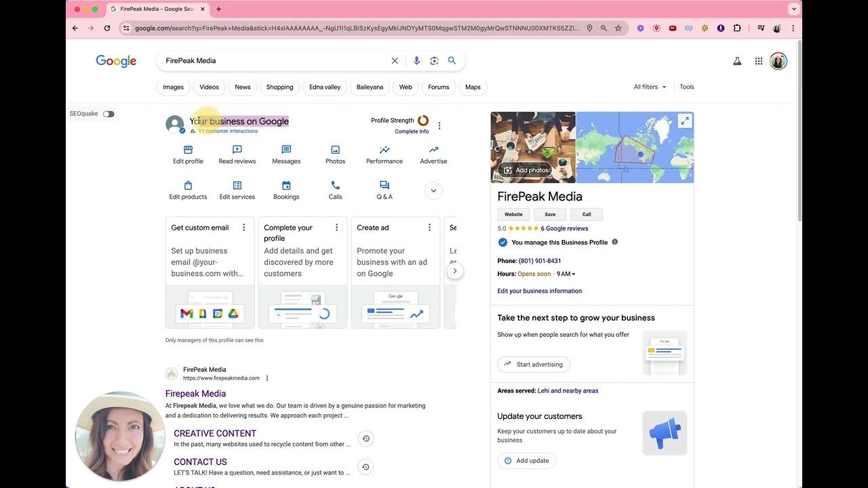Open Advertise option
The height and width of the screenshot is (488, 868).
click(x=433, y=155)
